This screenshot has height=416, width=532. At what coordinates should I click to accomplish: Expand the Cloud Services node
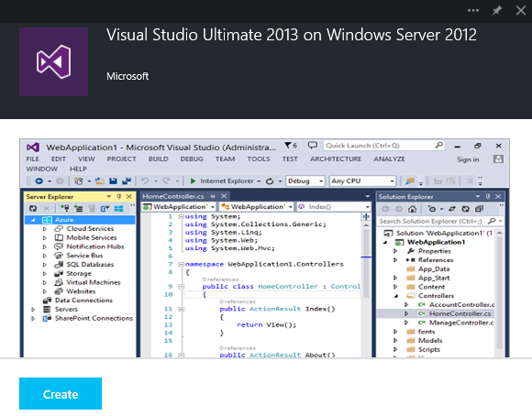coord(45,229)
